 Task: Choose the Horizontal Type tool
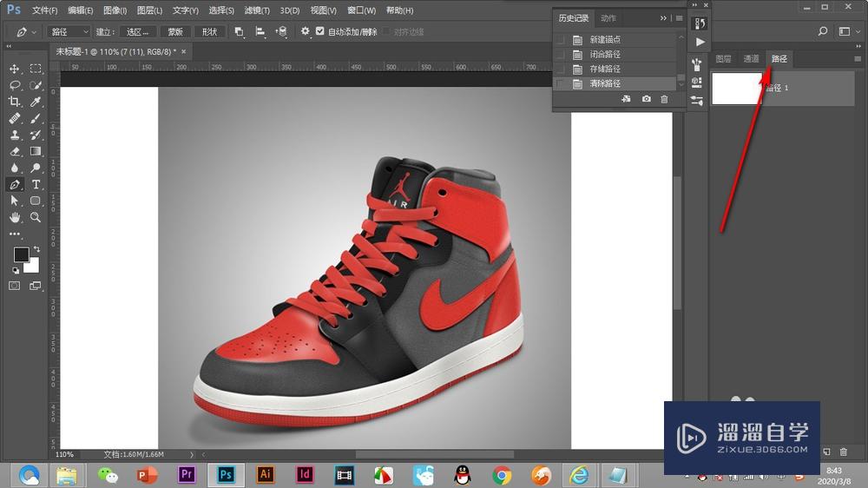click(36, 184)
